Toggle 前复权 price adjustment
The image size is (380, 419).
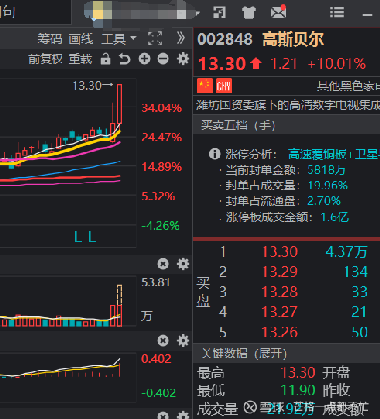coord(45,59)
